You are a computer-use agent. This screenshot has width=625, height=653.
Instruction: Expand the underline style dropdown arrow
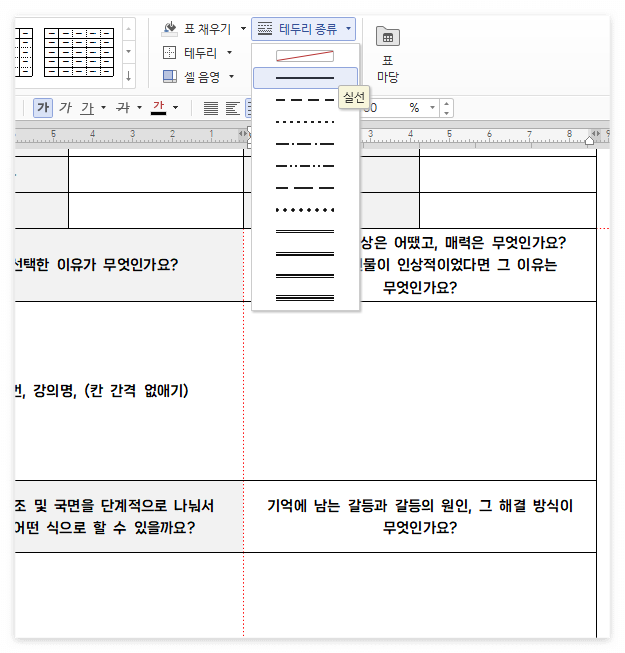[x=103, y=108]
